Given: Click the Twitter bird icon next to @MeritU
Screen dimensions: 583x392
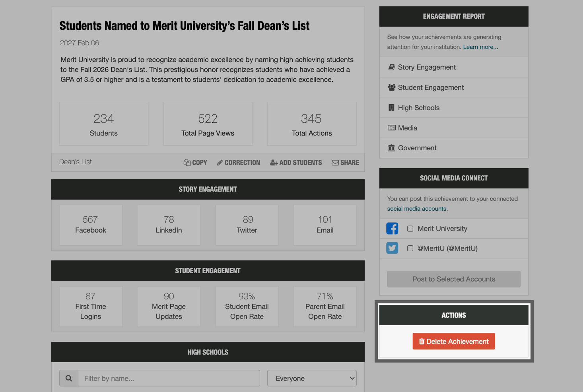Looking at the screenshot, I should [392, 248].
